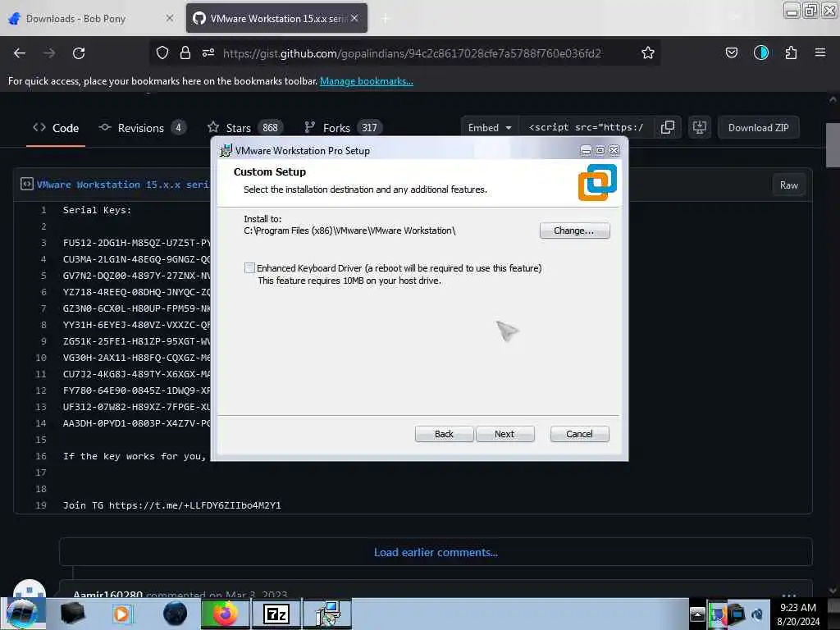Click the embed script text field
840x630 pixels.
click(586, 127)
